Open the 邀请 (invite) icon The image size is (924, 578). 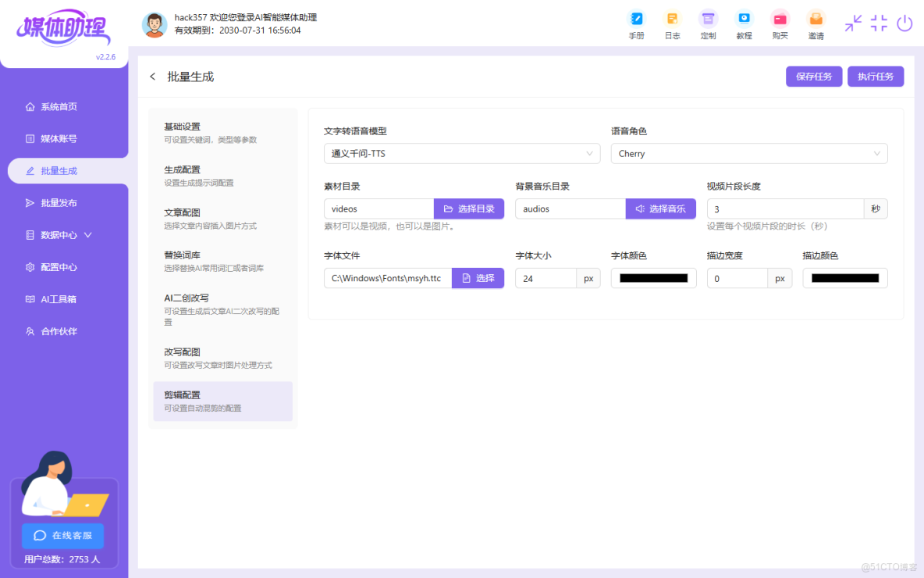click(816, 23)
